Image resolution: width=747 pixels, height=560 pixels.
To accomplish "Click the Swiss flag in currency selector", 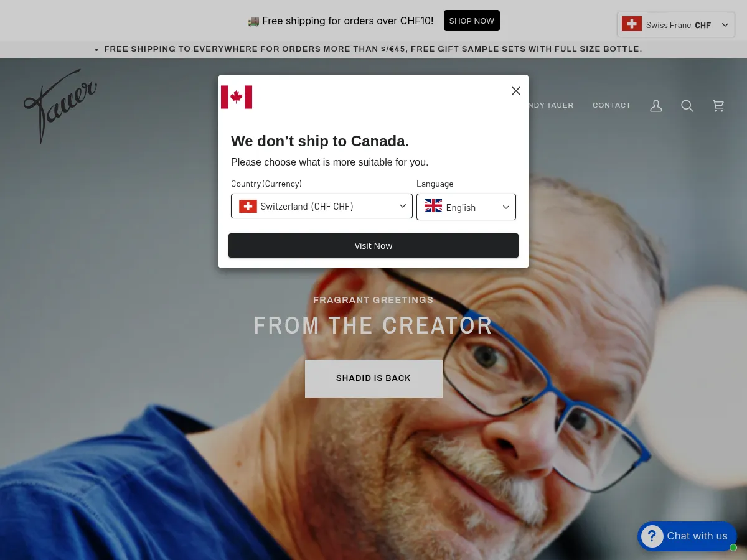I will click(632, 24).
